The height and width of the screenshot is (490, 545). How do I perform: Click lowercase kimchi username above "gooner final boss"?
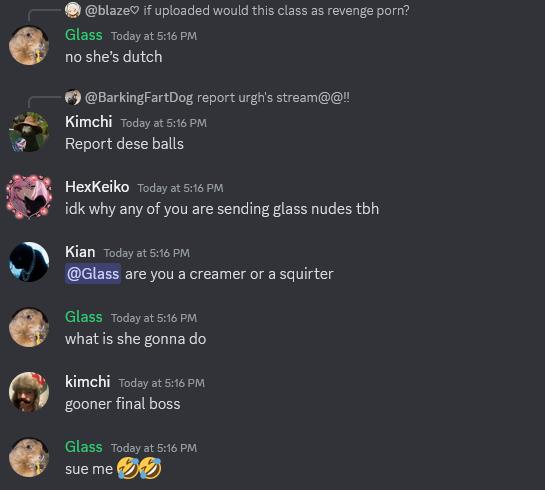pos(88,382)
